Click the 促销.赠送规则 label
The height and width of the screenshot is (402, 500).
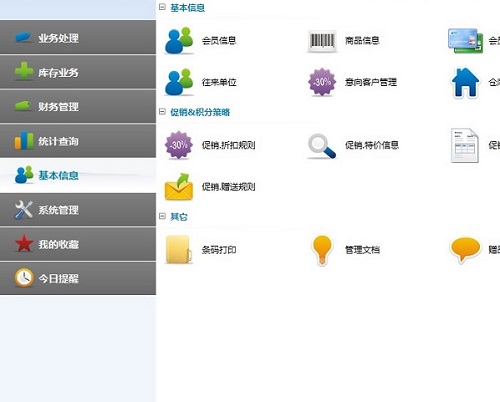pos(228,187)
